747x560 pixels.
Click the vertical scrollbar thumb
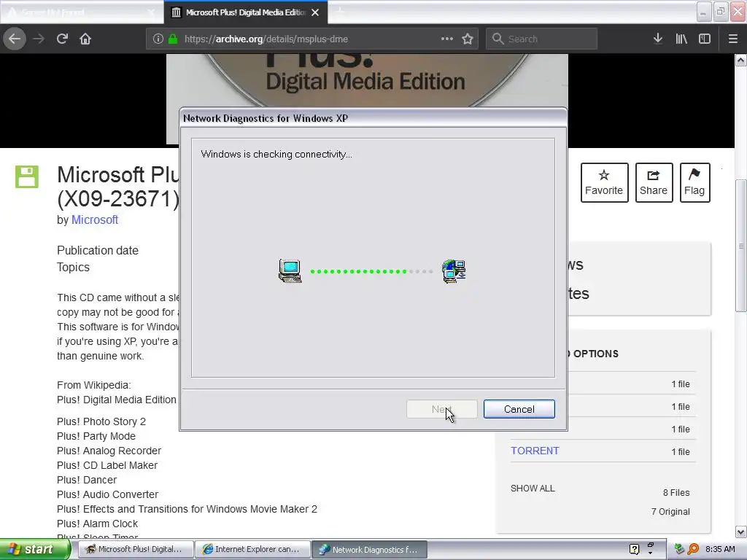click(x=740, y=246)
